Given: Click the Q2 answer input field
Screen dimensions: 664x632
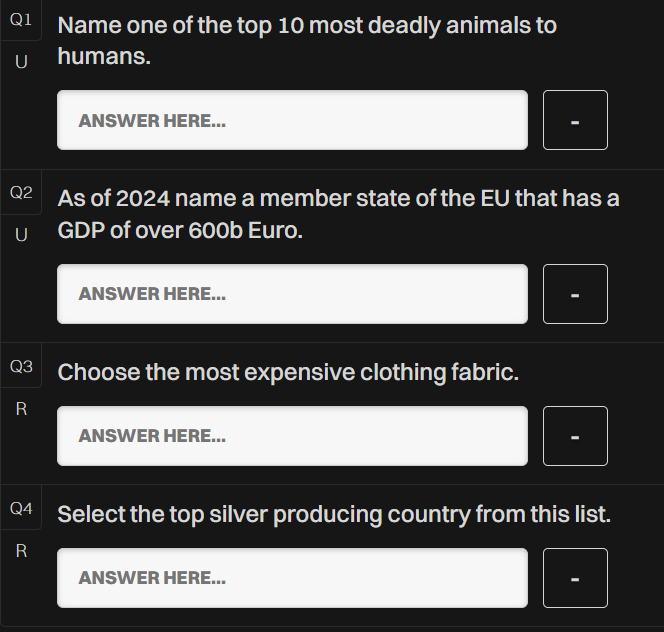Looking at the screenshot, I should pos(292,294).
